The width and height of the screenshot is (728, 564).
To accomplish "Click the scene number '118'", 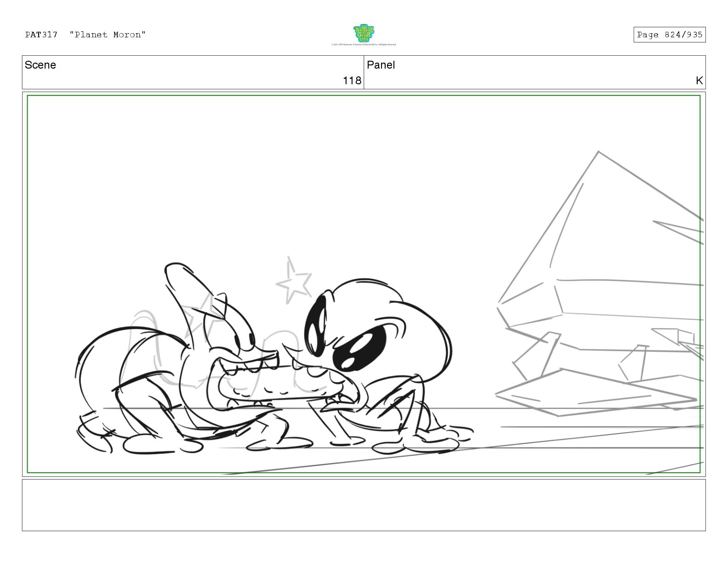I will pyautogui.click(x=352, y=81).
